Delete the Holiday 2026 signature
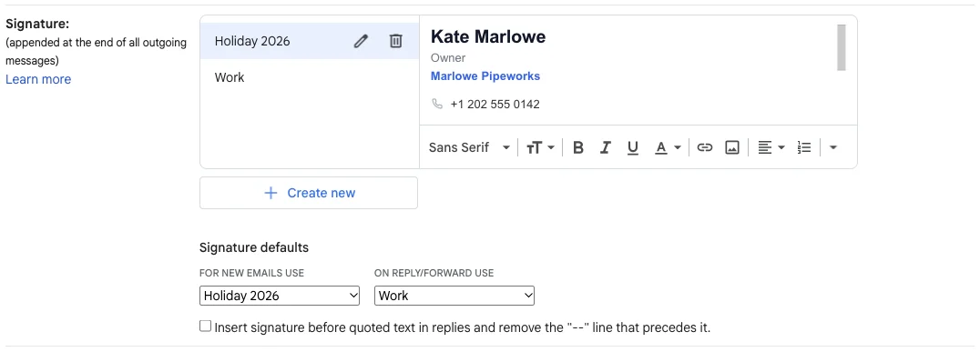This screenshot has height=352, width=980. coord(395,41)
